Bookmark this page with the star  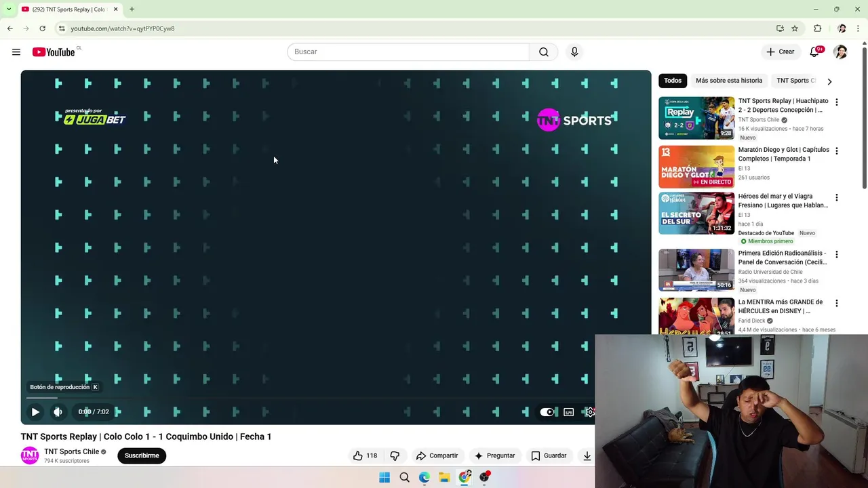(x=795, y=28)
